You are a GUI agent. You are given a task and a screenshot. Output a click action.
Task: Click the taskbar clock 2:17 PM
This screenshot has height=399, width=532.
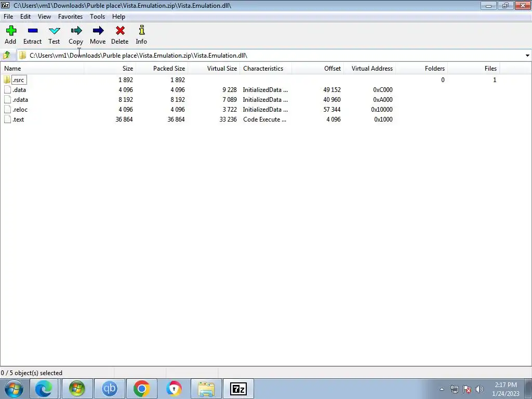pyautogui.click(x=506, y=385)
